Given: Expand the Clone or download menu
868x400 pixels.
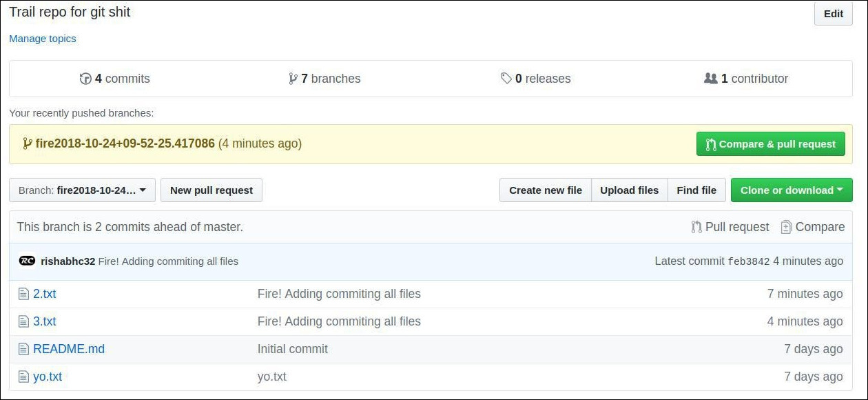Looking at the screenshot, I should [x=792, y=190].
